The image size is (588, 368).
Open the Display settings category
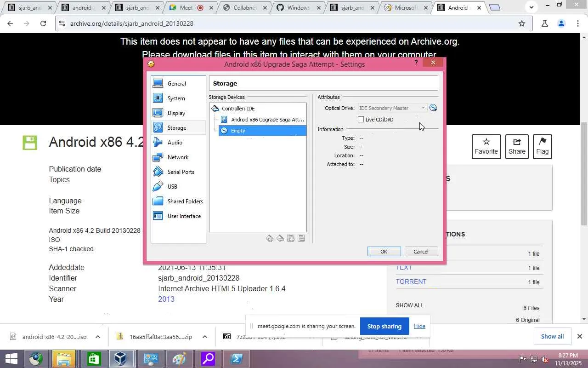(x=178, y=113)
